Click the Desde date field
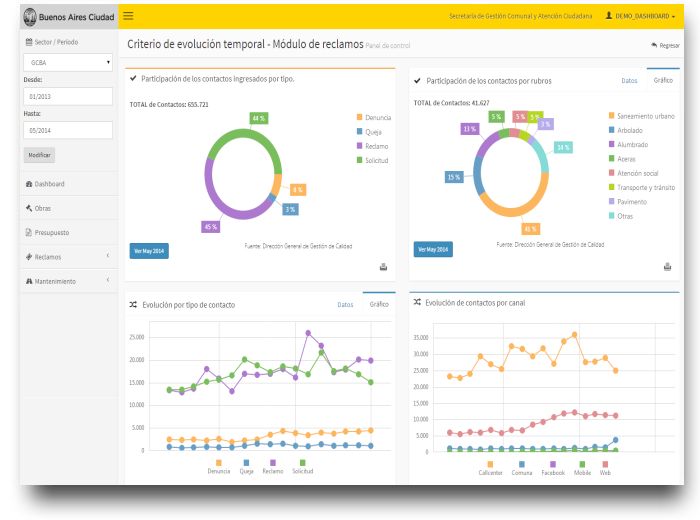This screenshot has width=700, height=520. point(68,96)
